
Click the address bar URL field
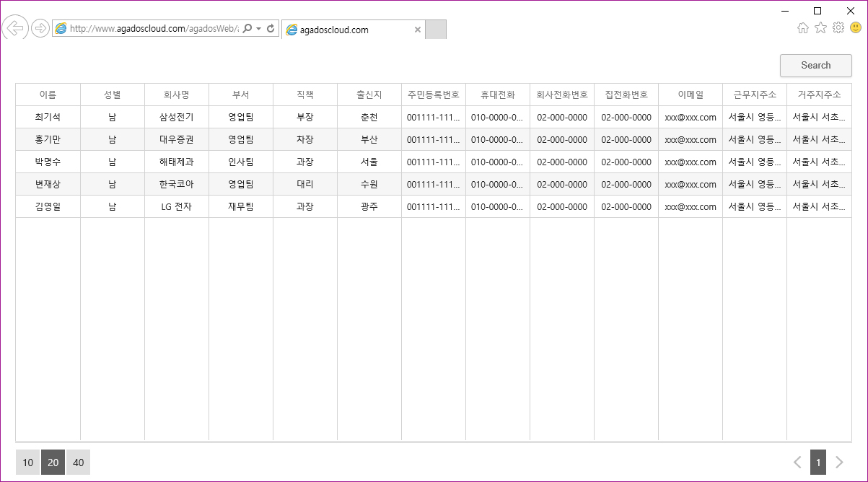click(153, 29)
